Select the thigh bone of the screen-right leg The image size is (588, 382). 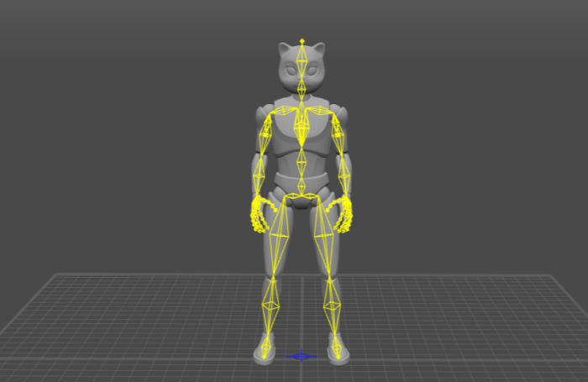click(x=324, y=236)
